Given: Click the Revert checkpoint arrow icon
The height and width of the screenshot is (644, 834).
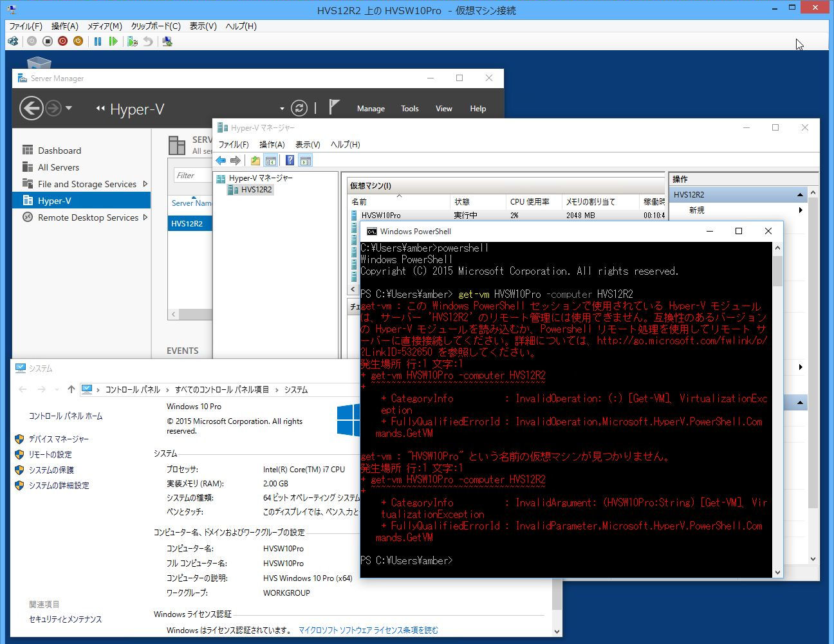Looking at the screenshot, I should 148,41.
